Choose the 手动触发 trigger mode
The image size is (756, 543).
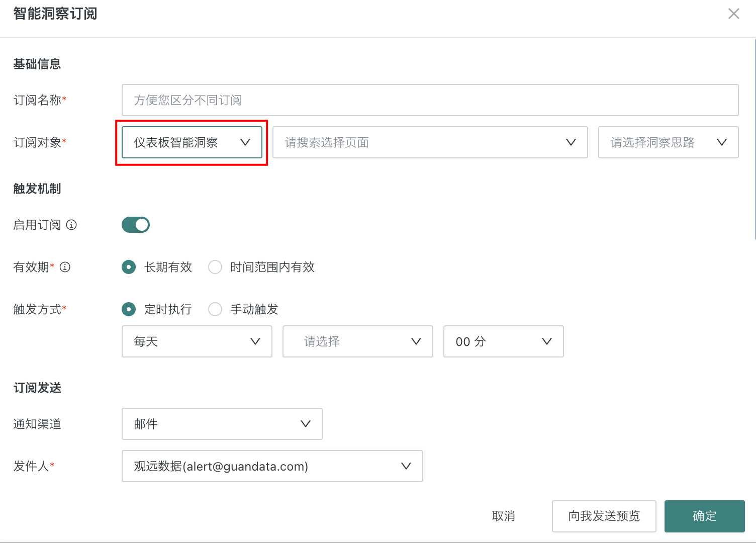pyautogui.click(x=215, y=309)
